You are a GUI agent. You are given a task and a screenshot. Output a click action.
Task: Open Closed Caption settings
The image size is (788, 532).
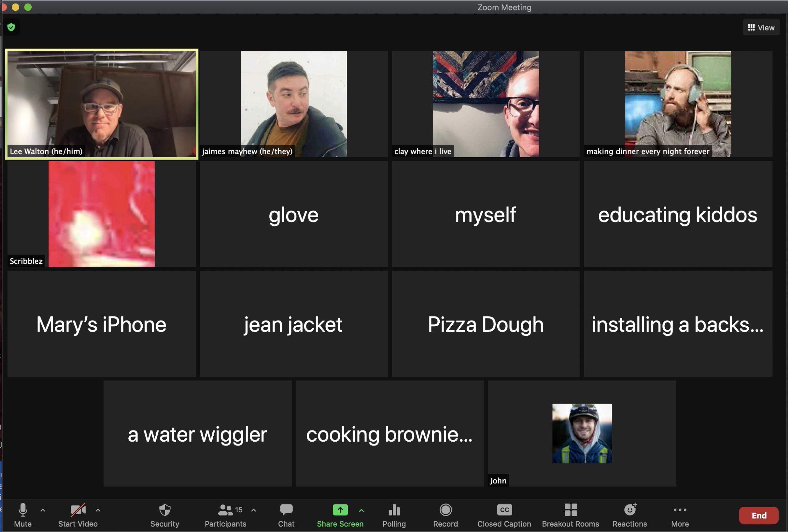click(504, 515)
